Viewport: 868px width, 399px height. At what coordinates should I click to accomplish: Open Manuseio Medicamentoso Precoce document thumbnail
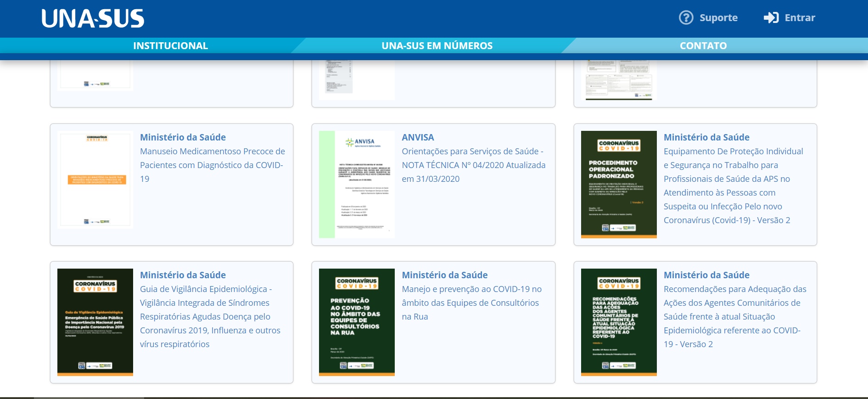tap(95, 180)
